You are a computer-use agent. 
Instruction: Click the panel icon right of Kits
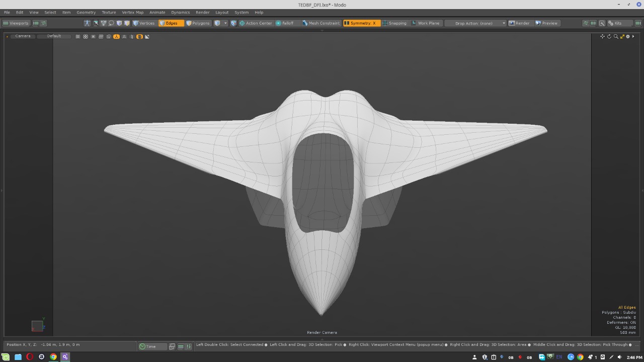click(638, 23)
